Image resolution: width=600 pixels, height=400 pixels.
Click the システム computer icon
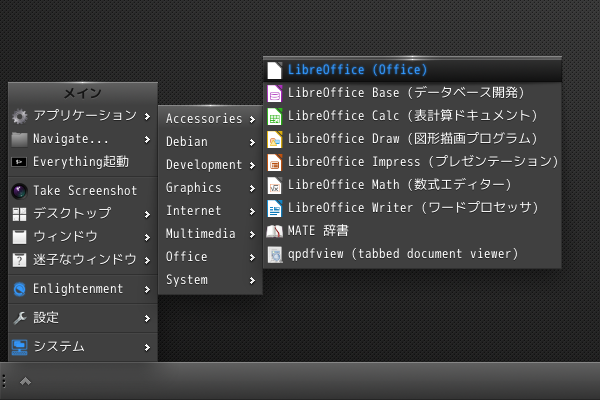coord(19,347)
